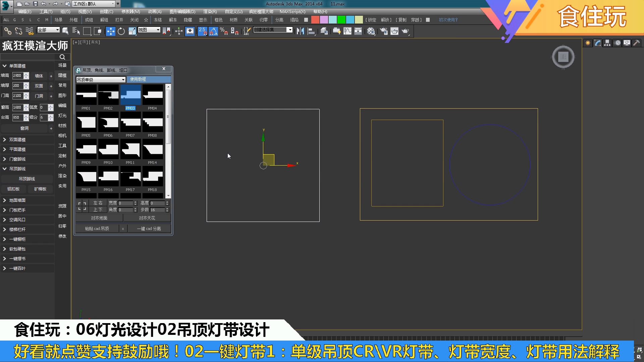The height and width of the screenshot is (362, 644).
Task: Click the 对齐天花 button
Action: click(147, 218)
